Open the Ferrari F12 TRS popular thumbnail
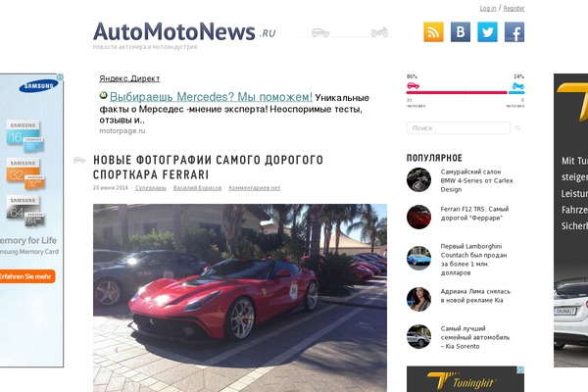Viewport: 588px width, 392px height. pos(418,217)
